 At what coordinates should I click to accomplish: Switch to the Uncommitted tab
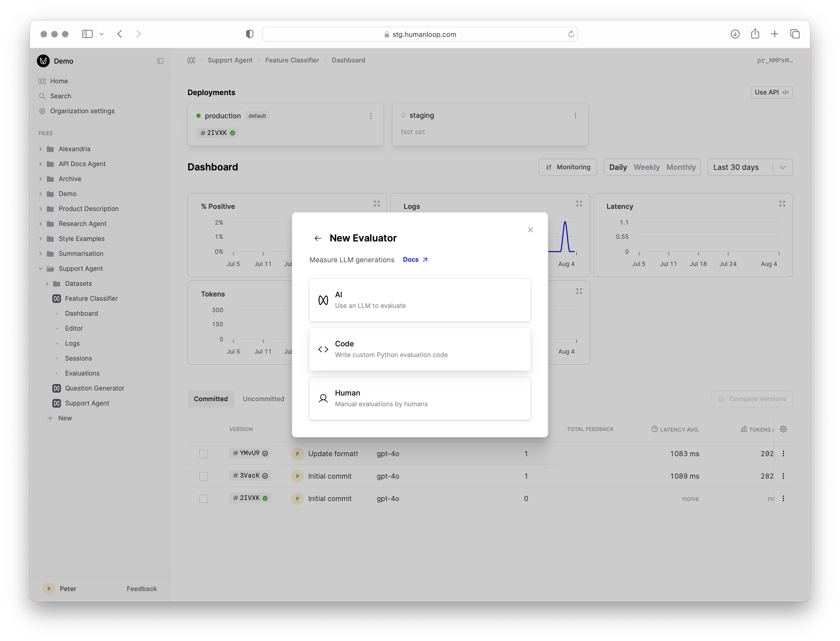tap(263, 398)
